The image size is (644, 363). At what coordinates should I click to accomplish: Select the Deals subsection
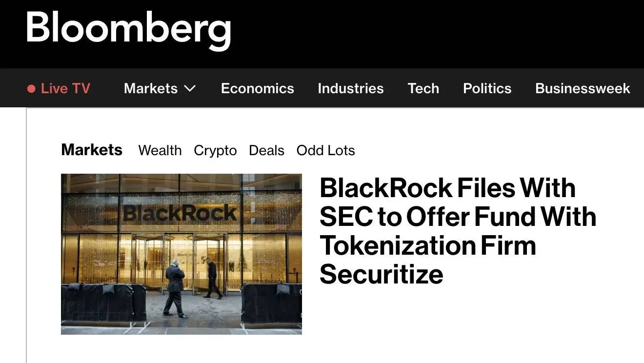pos(266,150)
